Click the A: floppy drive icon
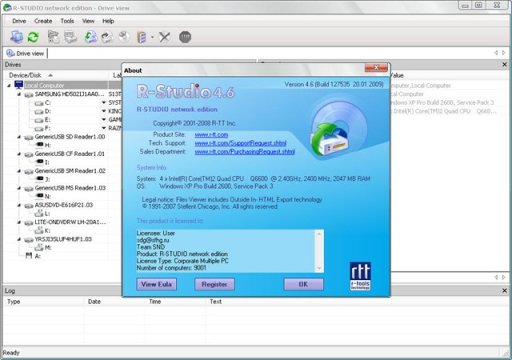 [x=29, y=256]
